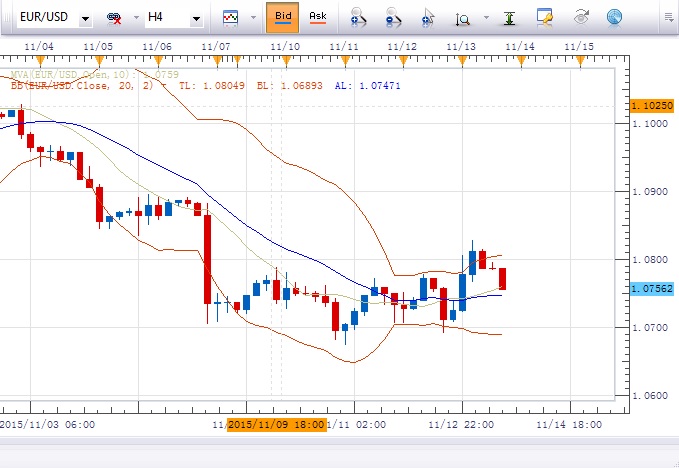Click the TL: 1.08049 value

pos(212,86)
